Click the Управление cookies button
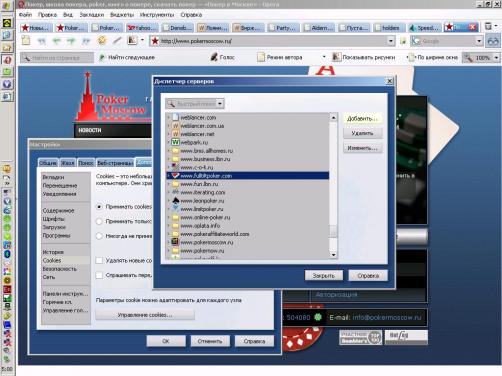The height and width of the screenshot is (376, 502). coord(145,315)
